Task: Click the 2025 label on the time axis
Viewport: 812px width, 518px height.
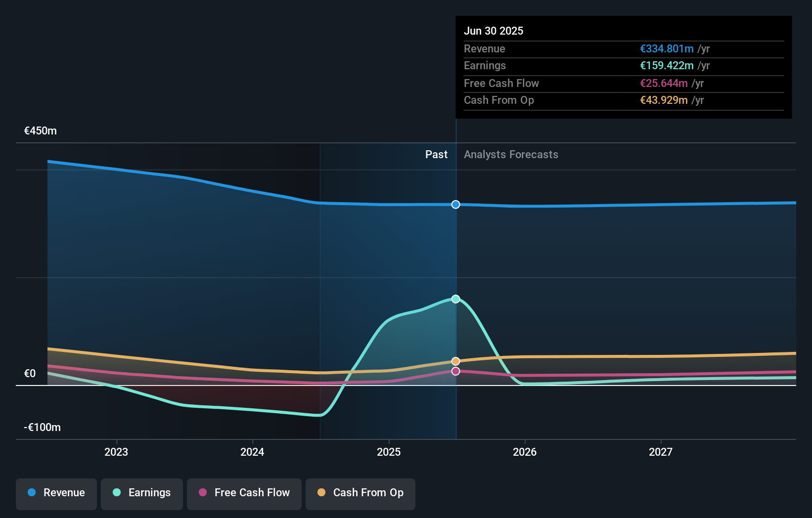Action: (x=389, y=451)
